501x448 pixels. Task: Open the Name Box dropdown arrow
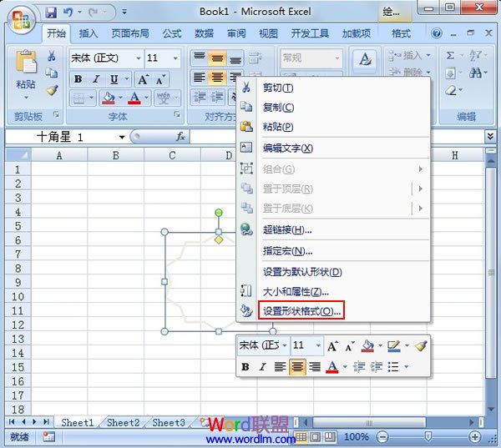tap(122, 138)
